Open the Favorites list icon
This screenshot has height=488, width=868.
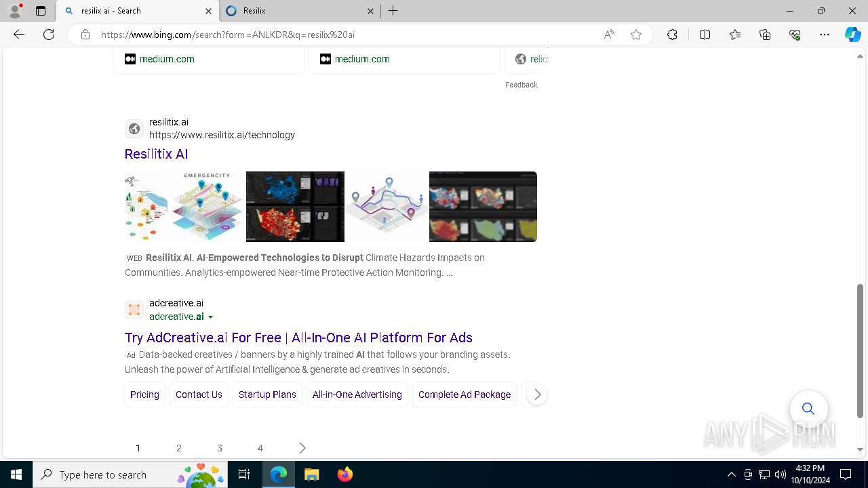735,35
